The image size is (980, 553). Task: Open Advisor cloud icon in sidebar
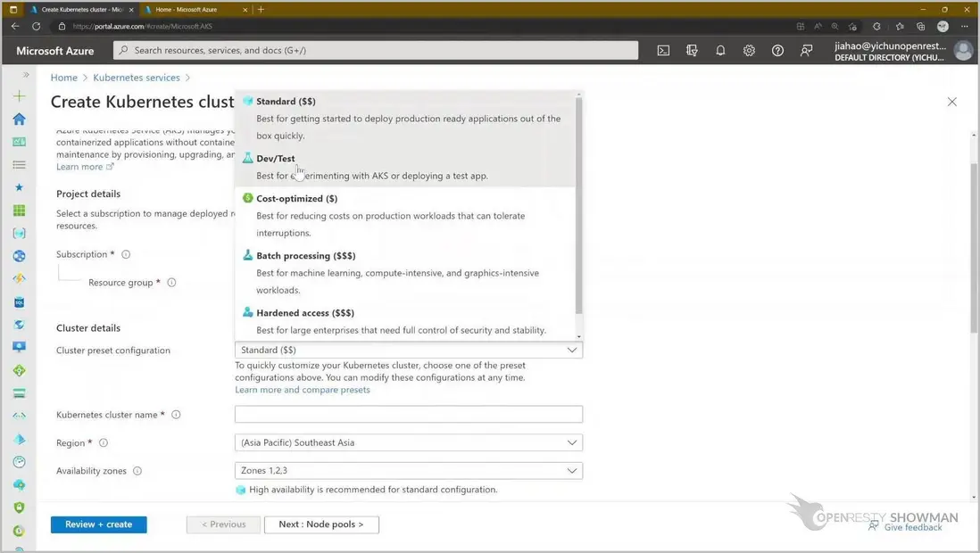pos(20,485)
